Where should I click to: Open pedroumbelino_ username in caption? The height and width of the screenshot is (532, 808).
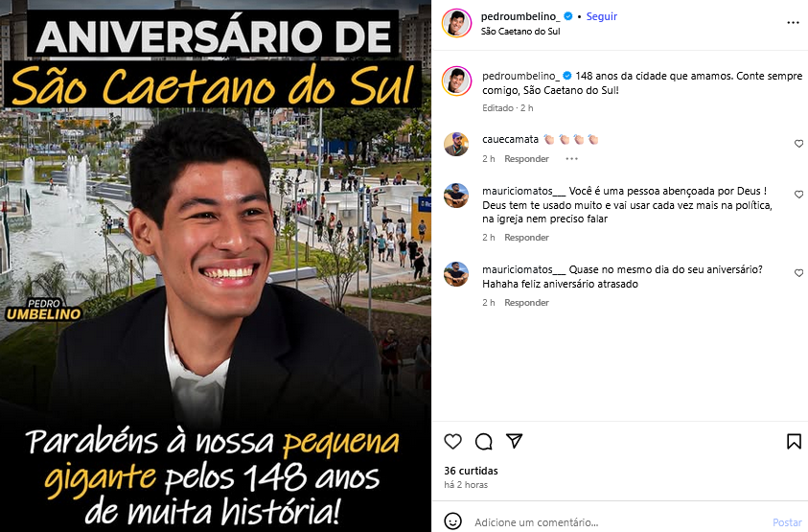(x=521, y=76)
